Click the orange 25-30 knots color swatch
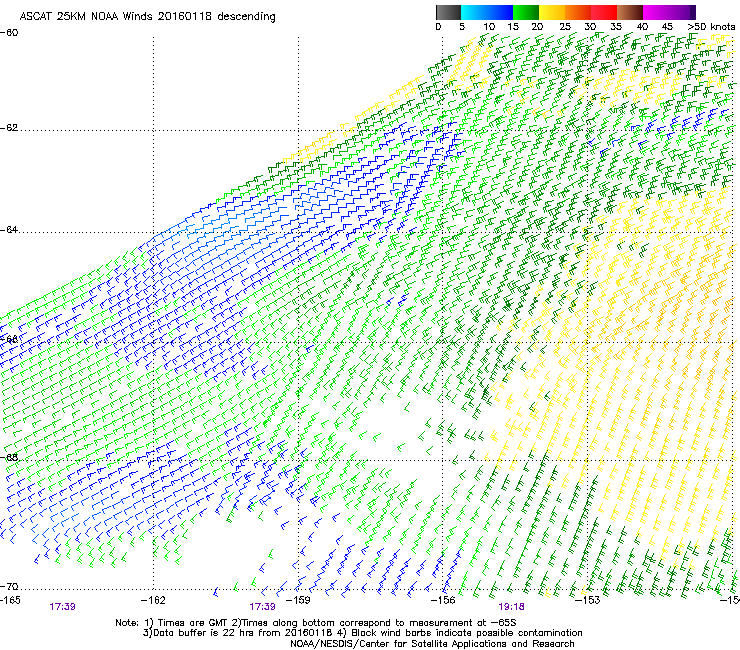The height and width of the screenshot is (650, 740). (578, 12)
